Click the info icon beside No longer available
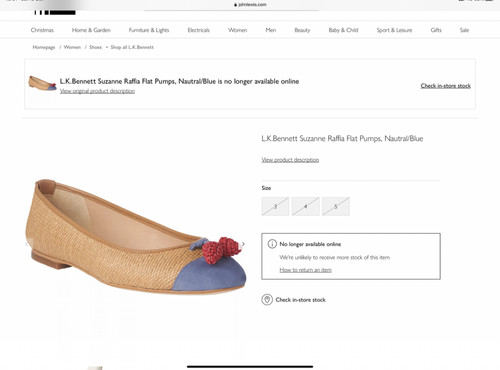Screen dimensions: 500x370 [272, 244]
